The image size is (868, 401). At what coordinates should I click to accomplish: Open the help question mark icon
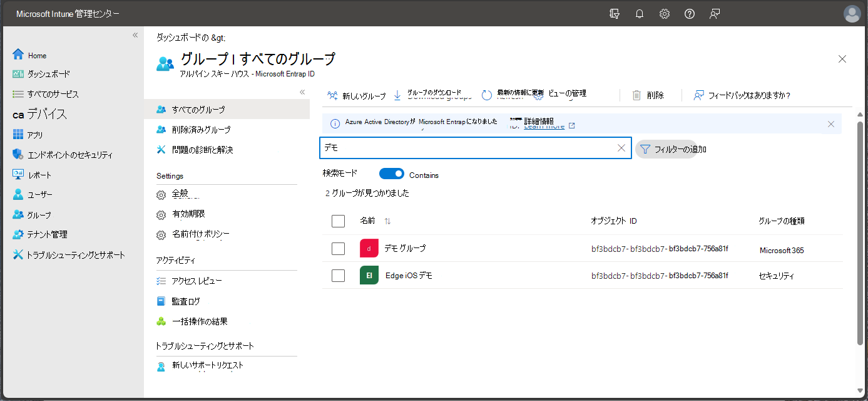click(690, 14)
